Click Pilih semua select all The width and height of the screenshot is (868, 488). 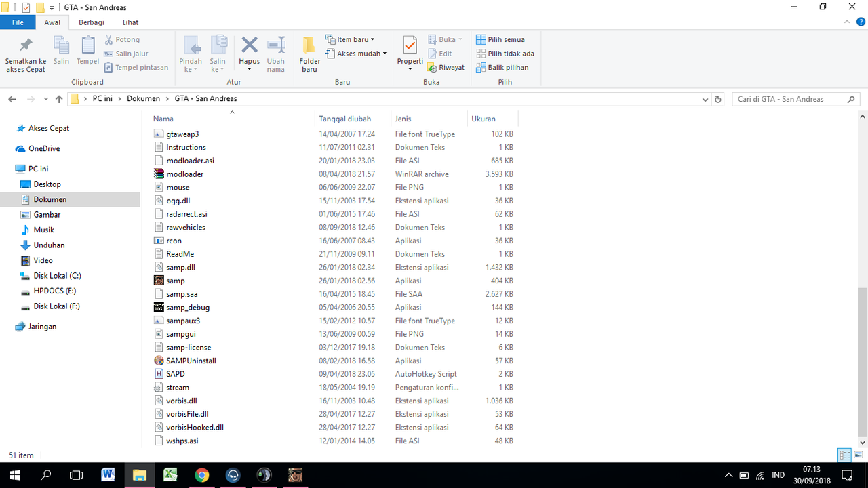pyautogui.click(x=500, y=39)
